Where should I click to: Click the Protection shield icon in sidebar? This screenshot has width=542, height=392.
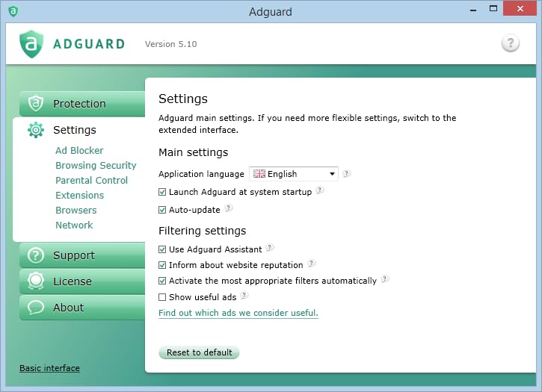(36, 103)
